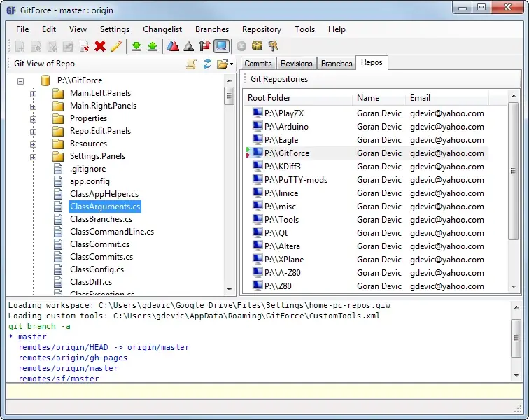The height and width of the screenshot is (420, 529).
Task: Expand the Settings.Panels folder node
Action: coord(33,156)
